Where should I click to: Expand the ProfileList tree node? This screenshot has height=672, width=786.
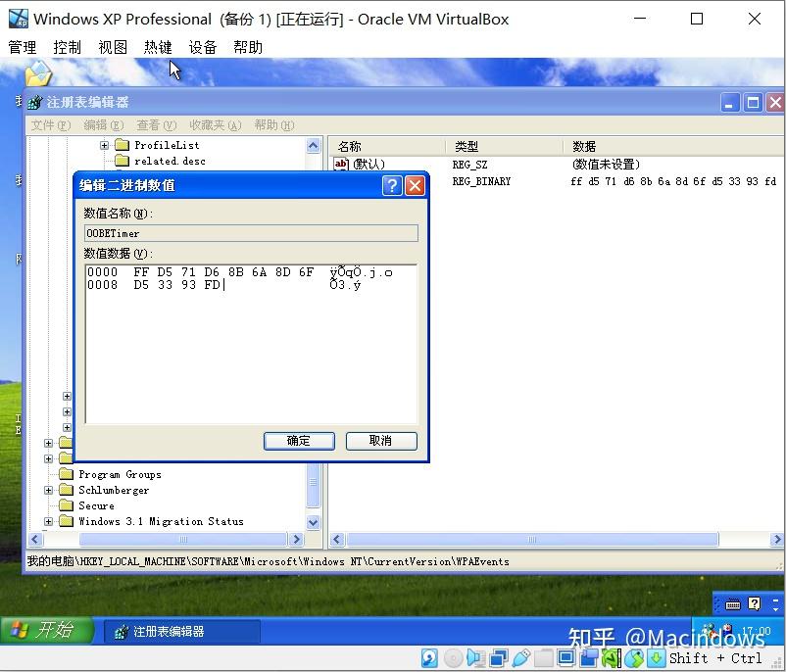104,145
